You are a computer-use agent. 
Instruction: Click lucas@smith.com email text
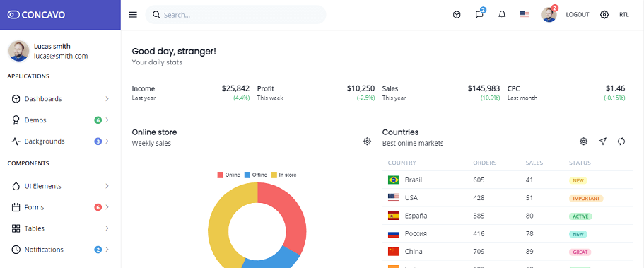pyautogui.click(x=61, y=57)
